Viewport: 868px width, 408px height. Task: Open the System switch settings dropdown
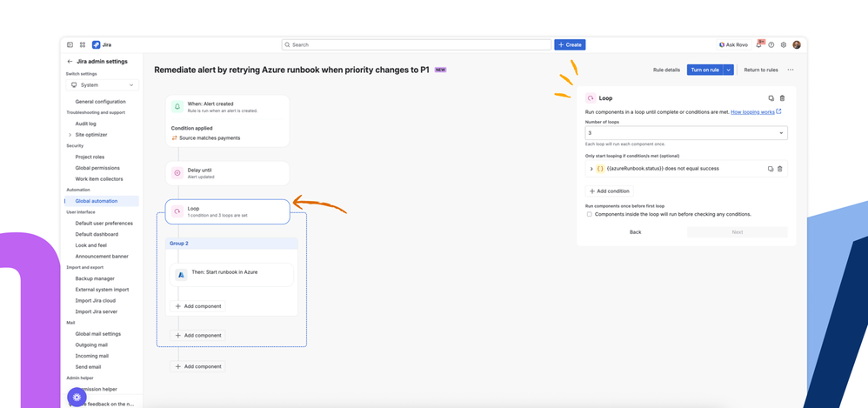102,85
